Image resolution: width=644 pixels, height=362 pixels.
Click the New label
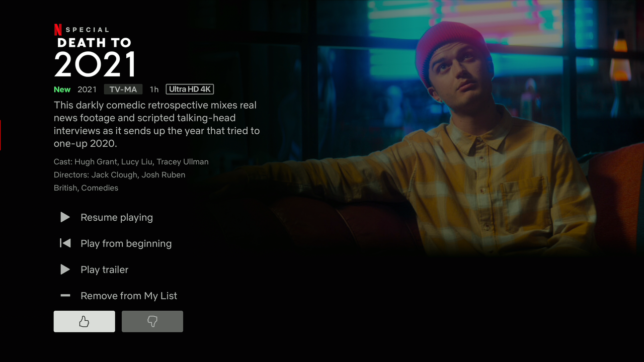pyautogui.click(x=62, y=89)
